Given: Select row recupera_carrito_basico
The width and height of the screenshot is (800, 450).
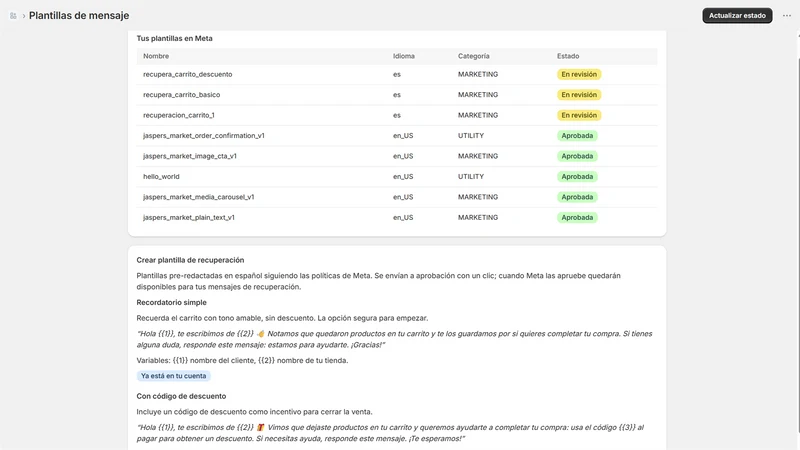Looking at the screenshot, I should coord(397,95).
